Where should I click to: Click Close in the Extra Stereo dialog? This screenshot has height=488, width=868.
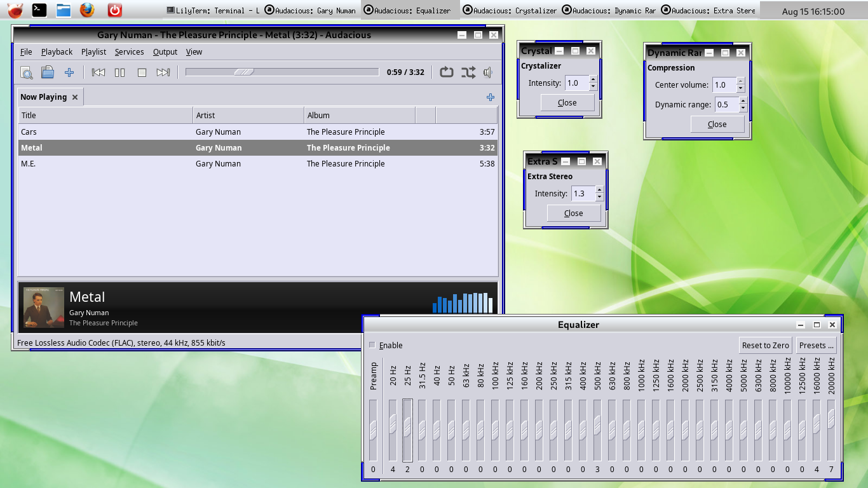pos(574,213)
